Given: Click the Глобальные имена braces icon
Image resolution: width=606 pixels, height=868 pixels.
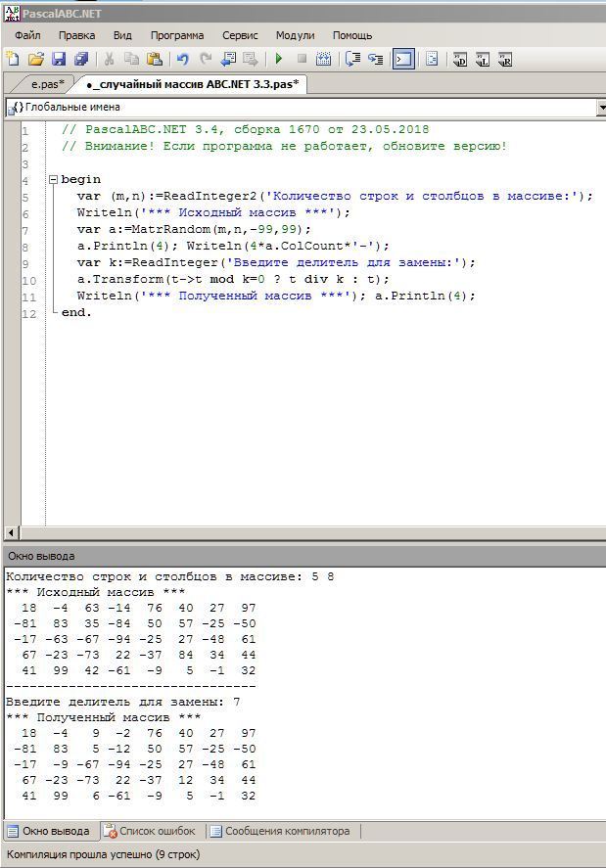Looking at the screenshot, I should click(16, 108).
